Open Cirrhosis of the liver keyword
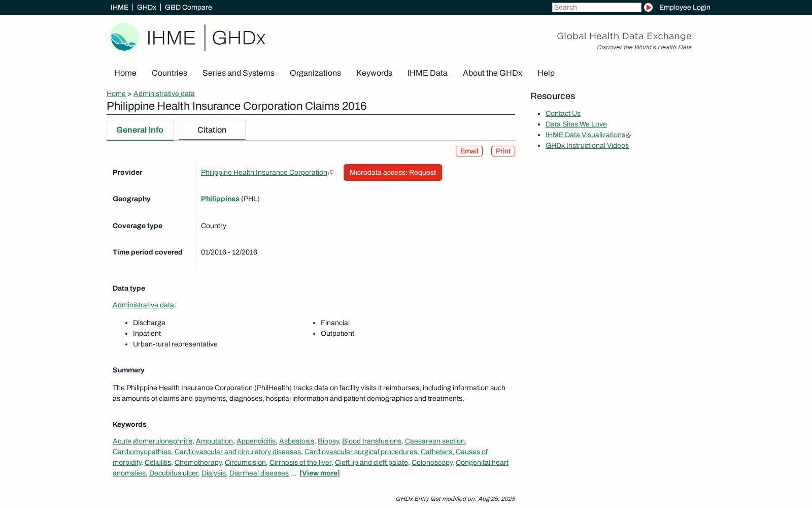Image resolution: width=812 pixels, height=508 pixels. [300, 463]
